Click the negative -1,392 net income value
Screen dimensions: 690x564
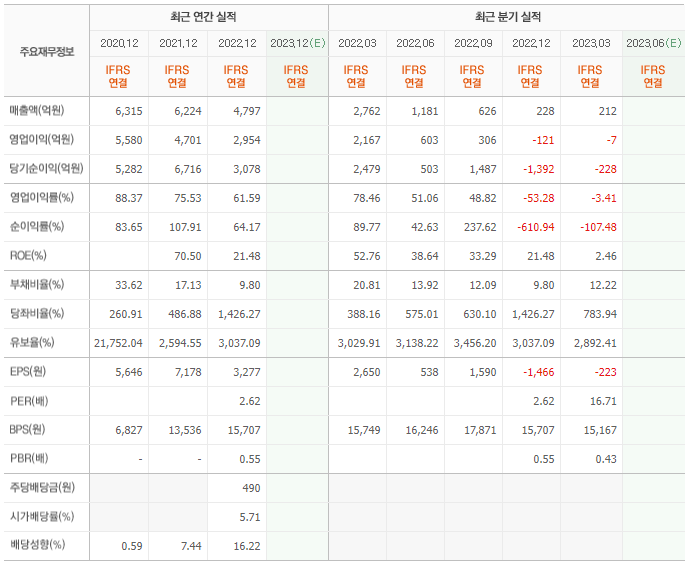tap(538, 169)
